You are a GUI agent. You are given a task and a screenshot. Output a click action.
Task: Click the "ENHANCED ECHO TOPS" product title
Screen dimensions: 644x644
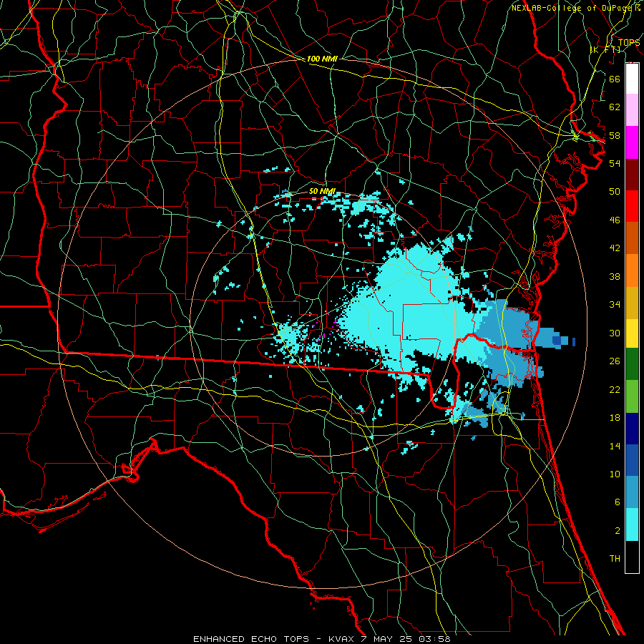(x=251, y=639)
